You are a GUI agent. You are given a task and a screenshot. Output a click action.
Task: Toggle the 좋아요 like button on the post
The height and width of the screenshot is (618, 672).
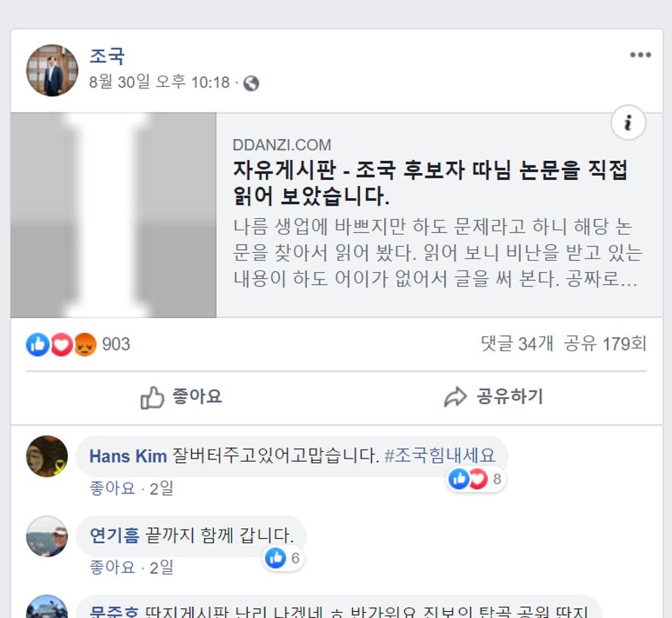181,397
